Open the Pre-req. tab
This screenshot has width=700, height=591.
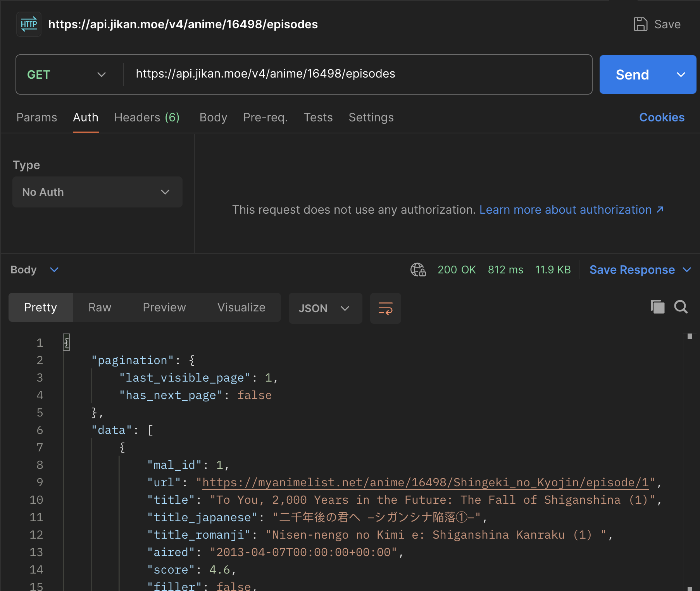[266, 117]
